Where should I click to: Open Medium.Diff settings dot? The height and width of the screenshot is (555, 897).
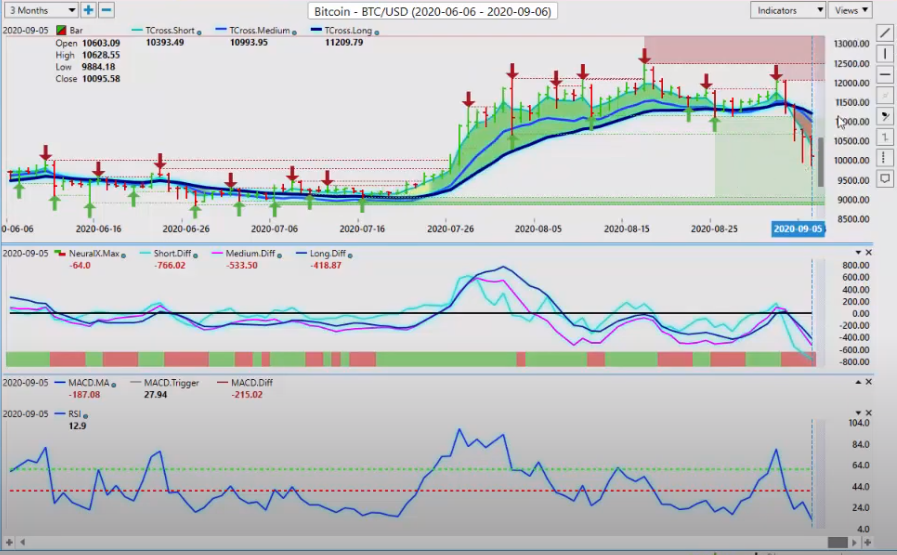280,255
